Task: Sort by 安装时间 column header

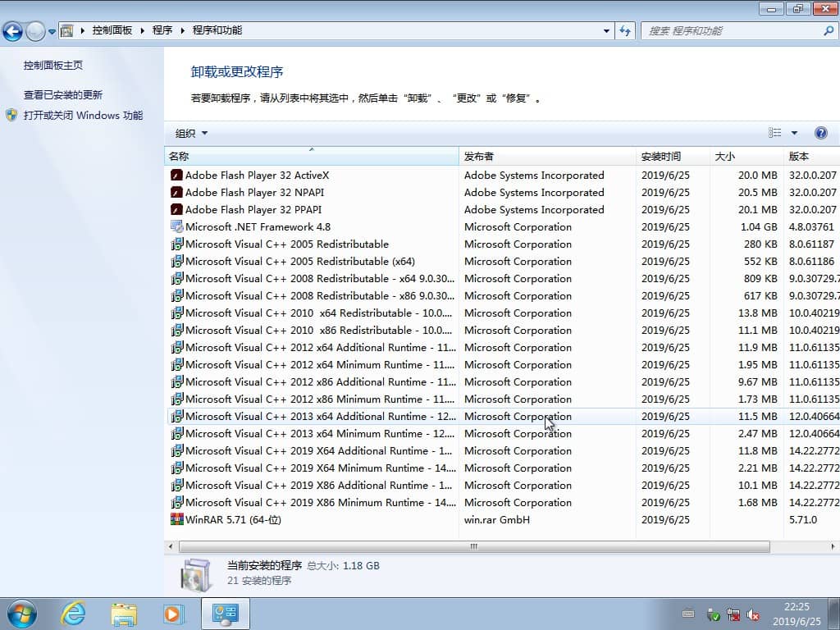Action: tap(673, 157)
